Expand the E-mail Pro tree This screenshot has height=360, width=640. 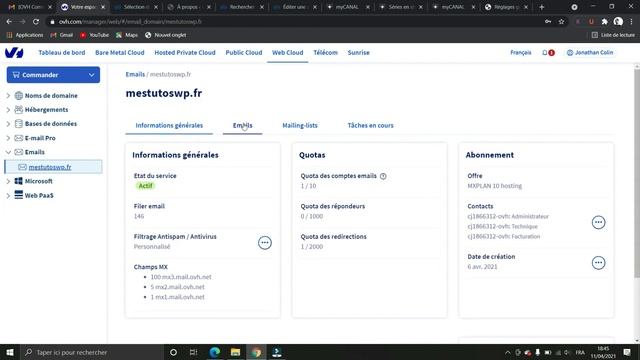tap(8, 138)
